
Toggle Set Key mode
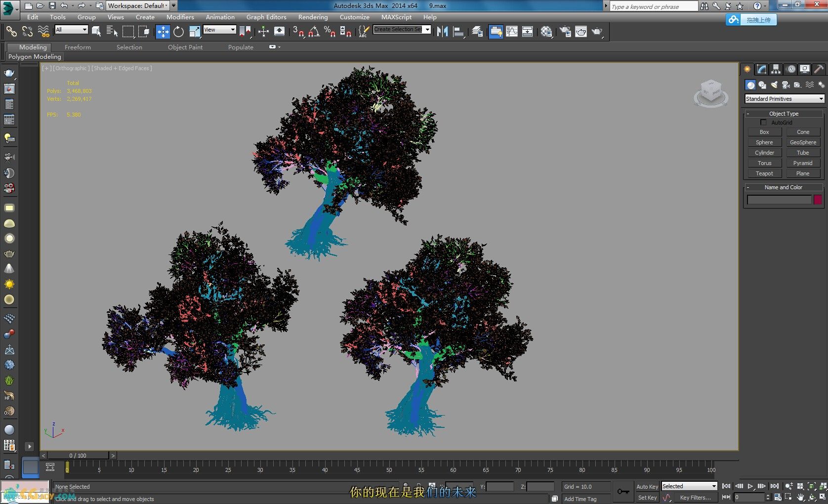[647, 498]
